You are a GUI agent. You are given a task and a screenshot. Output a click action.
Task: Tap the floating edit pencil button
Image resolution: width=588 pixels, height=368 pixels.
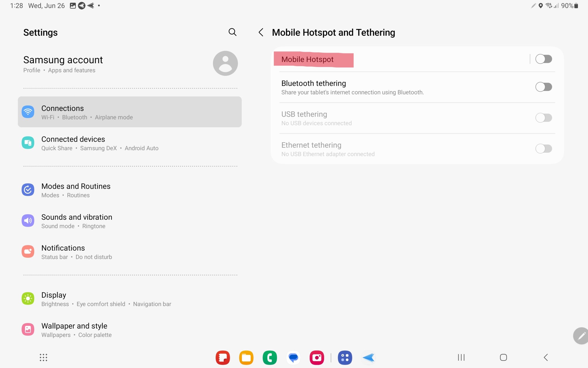pyautogui.click(x=581, y=336)
